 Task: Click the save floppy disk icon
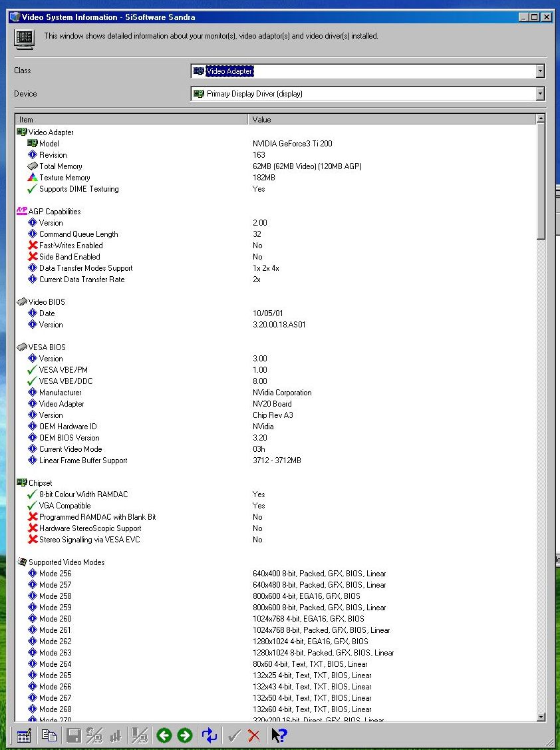tap(74, 735)
